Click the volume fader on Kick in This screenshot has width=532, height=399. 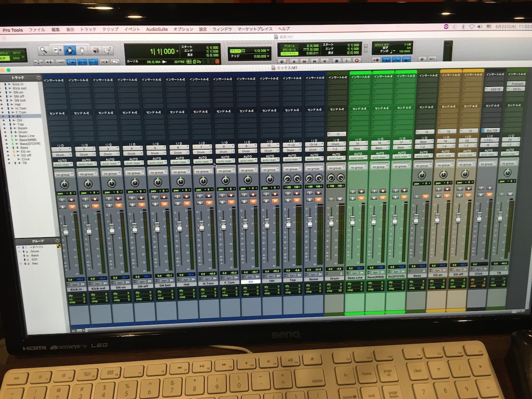(x=65, y=230)
